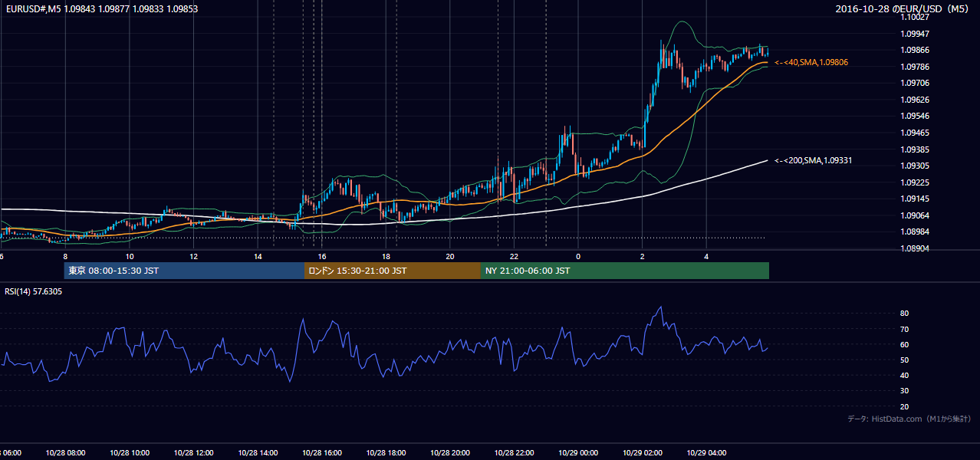Select hour 8 on price chart time axis
980x460 pixels.
point(65,257)
